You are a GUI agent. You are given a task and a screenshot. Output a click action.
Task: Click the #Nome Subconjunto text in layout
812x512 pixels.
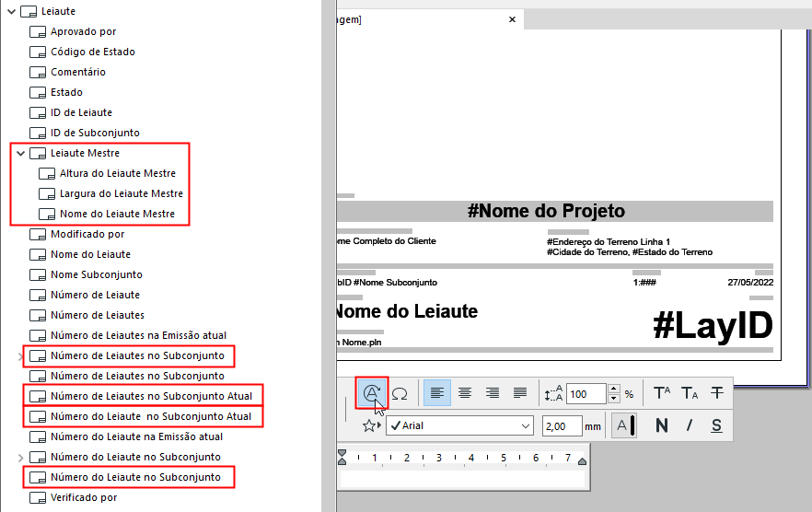395,283
